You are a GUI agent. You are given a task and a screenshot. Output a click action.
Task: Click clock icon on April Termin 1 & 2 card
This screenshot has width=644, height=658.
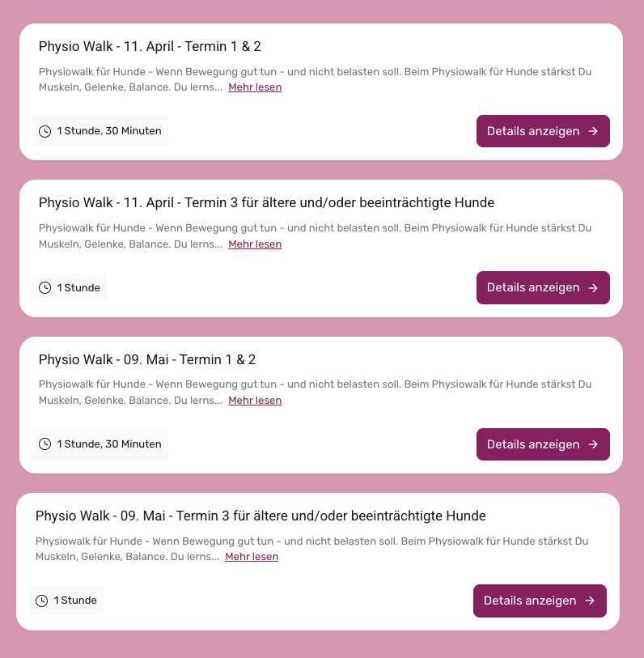pyautogui.click(x=45, y=131)
